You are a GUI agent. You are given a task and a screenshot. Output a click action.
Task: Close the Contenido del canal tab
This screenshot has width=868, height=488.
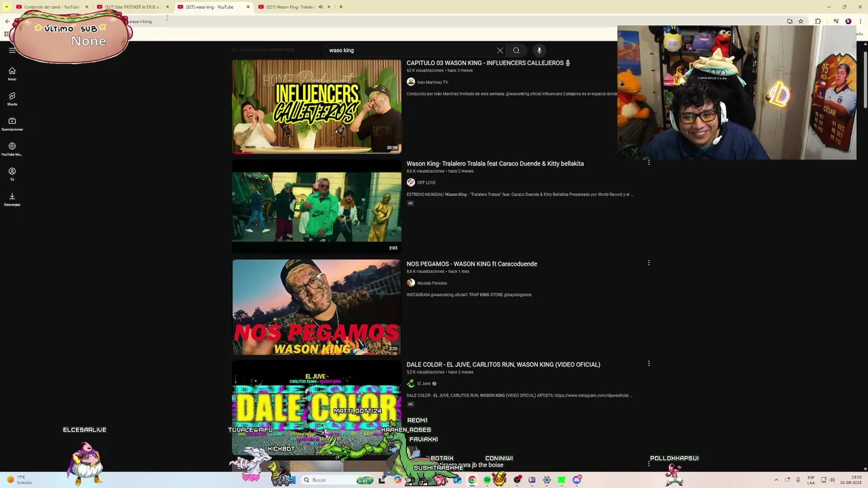pyautogui.click(x=87, y=7)
